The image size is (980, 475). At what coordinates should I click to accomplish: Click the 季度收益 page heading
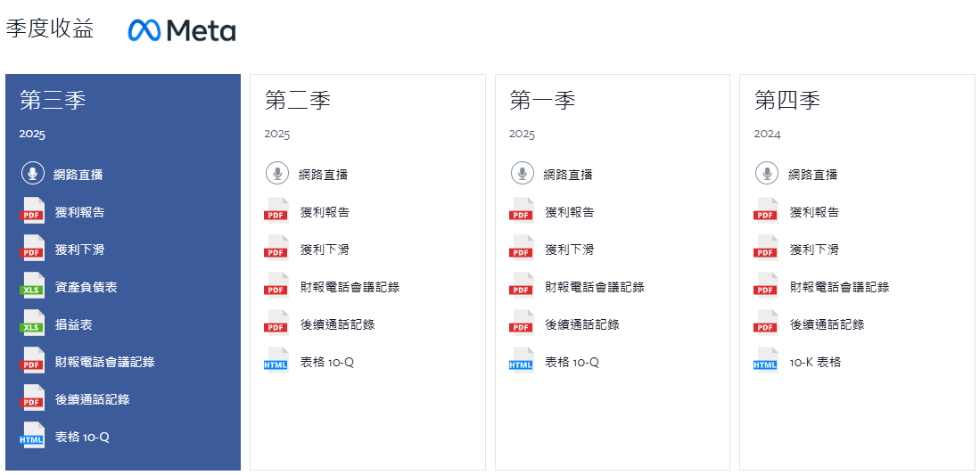50,29
